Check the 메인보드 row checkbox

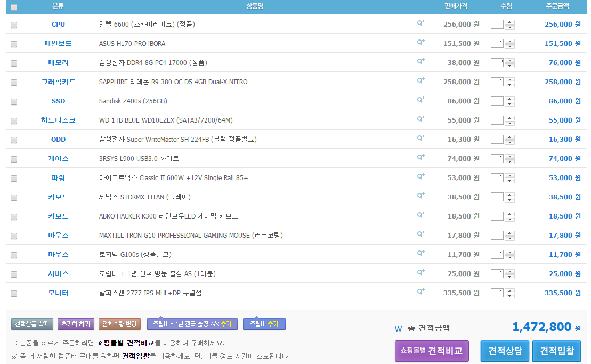point(14,44)
